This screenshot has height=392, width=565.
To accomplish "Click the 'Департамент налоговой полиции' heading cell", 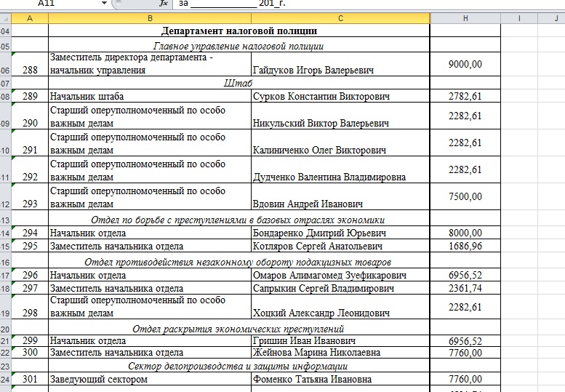I will (239, 31).
